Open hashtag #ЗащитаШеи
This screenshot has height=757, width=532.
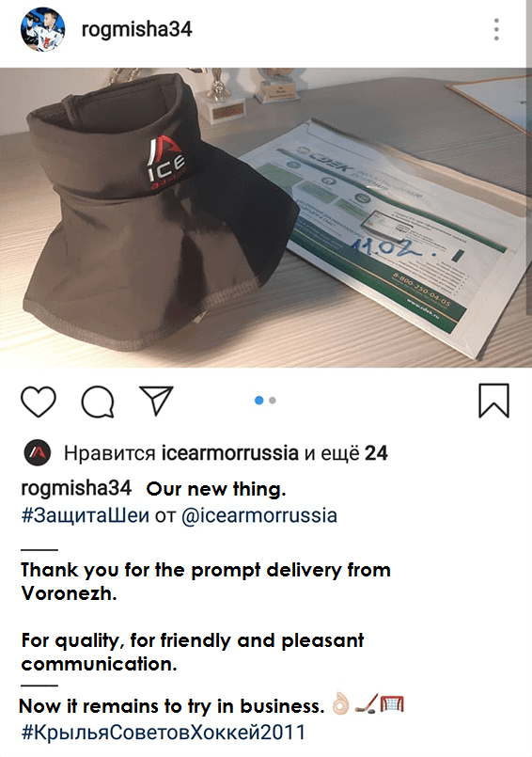(x=85, y=515)
